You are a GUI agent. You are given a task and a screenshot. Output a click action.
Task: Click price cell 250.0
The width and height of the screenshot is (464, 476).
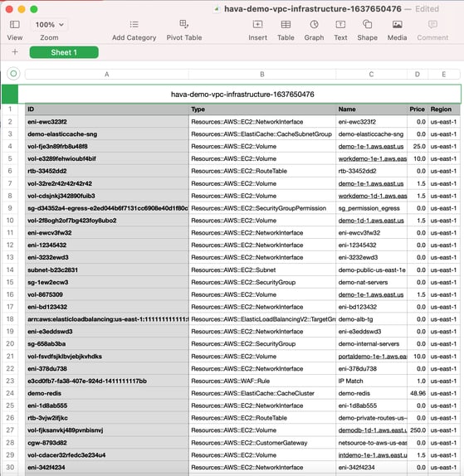[418, 430]
